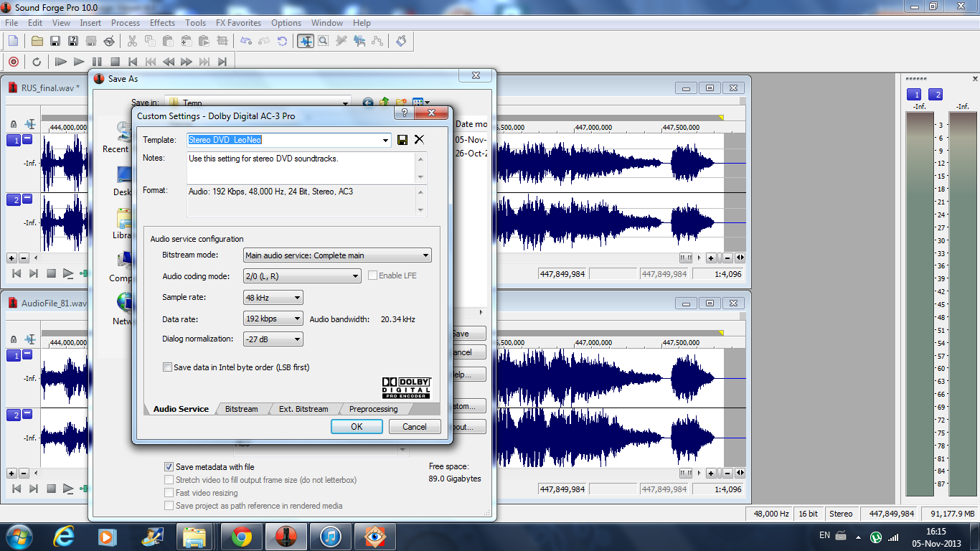Open the Effects menu
This screenshot has width=980, height=551.
pos(162,23)
